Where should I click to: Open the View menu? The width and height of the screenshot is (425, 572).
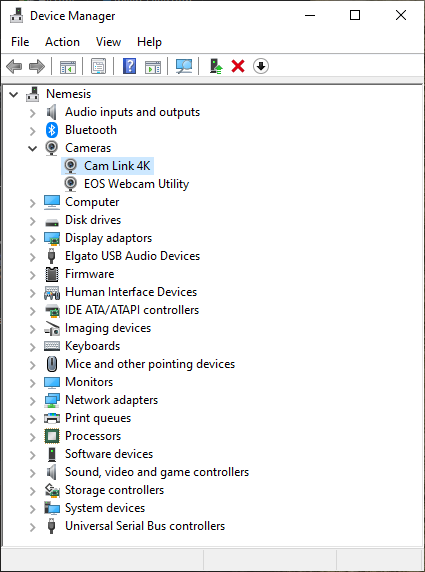(x=108, y=42)
